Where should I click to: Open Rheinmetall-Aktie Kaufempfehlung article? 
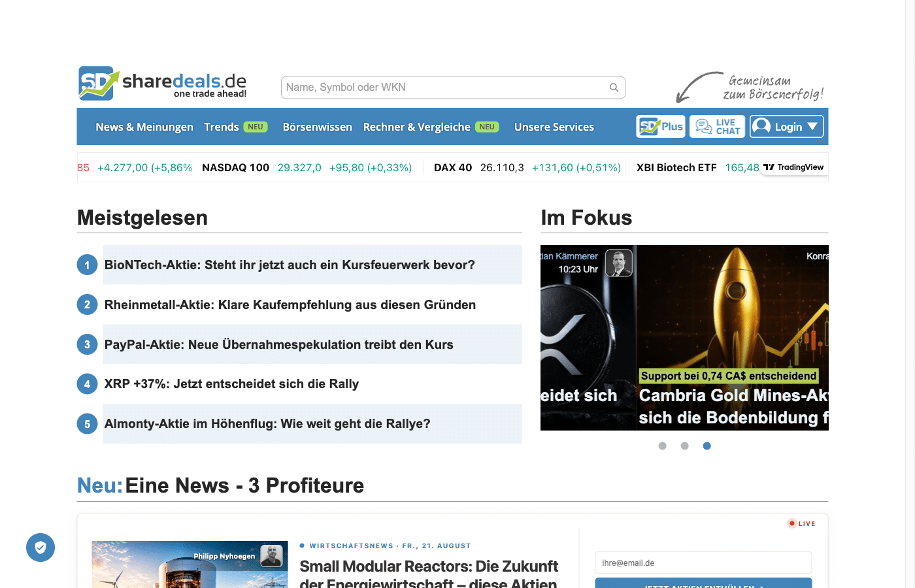click(x=290, y=304)
